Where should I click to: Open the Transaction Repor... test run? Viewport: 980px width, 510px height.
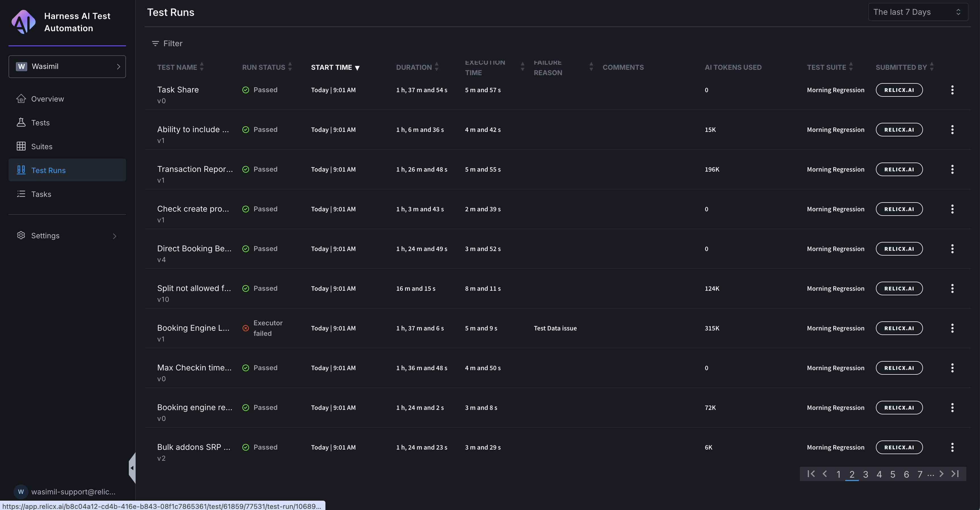click(x=195, y=169)
